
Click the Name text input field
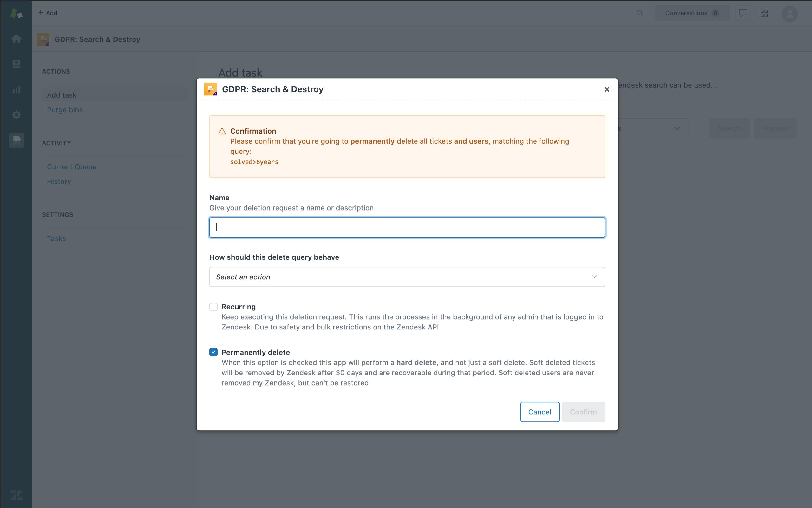point(407,227)
